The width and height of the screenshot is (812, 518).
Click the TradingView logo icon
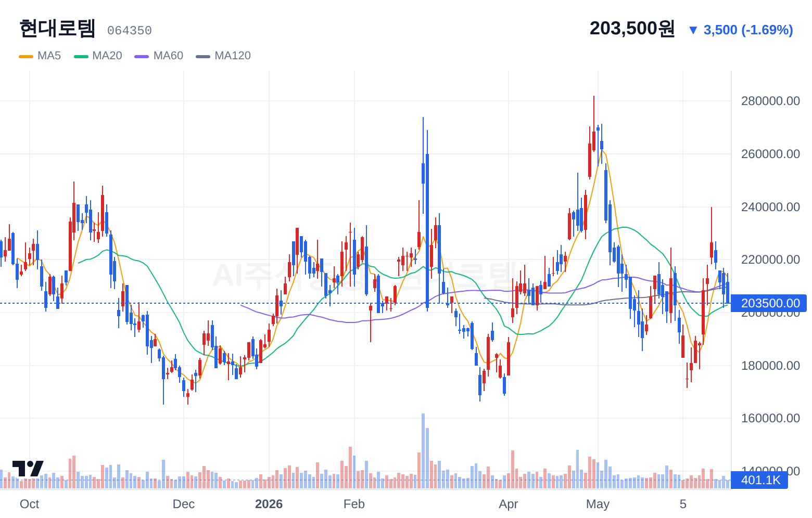pos(28,468)
